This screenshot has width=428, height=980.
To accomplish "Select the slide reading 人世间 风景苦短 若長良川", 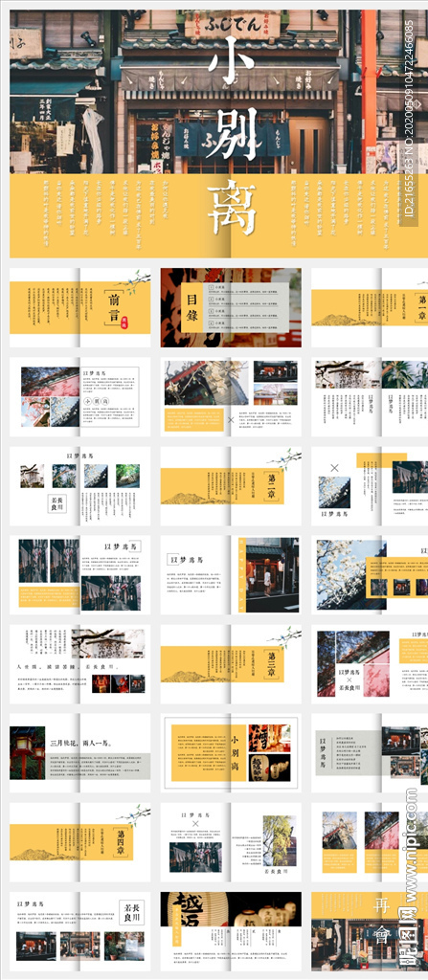I will 80,664.
